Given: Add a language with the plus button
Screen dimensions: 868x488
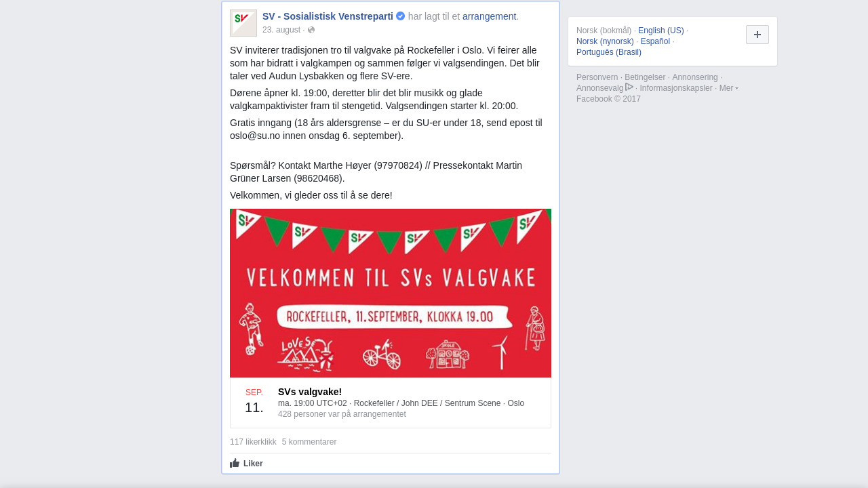Looking at the screenshot, I should [757, 35].
